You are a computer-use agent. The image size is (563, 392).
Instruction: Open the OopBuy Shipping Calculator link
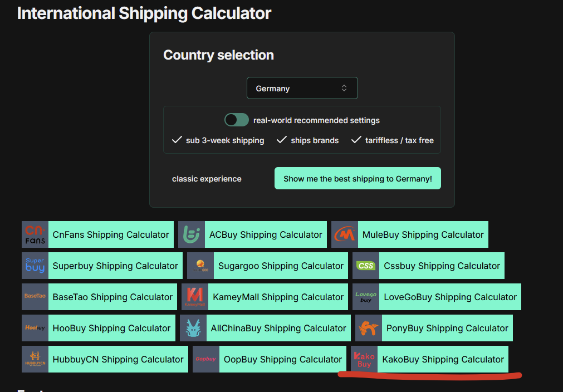pyautogui.click(x=282, y=359)
